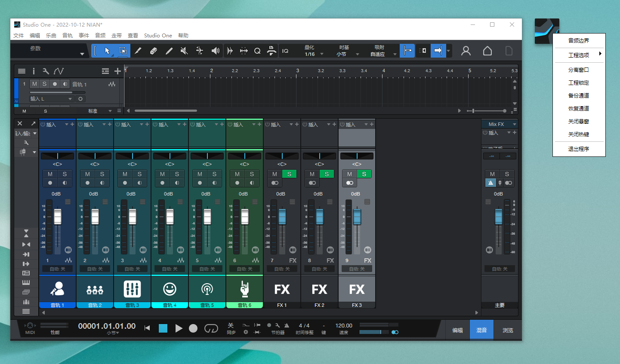This screenshot has height=364, width=620.
Task: Arm record on mixer channel 3
Action: click(125, 183)
